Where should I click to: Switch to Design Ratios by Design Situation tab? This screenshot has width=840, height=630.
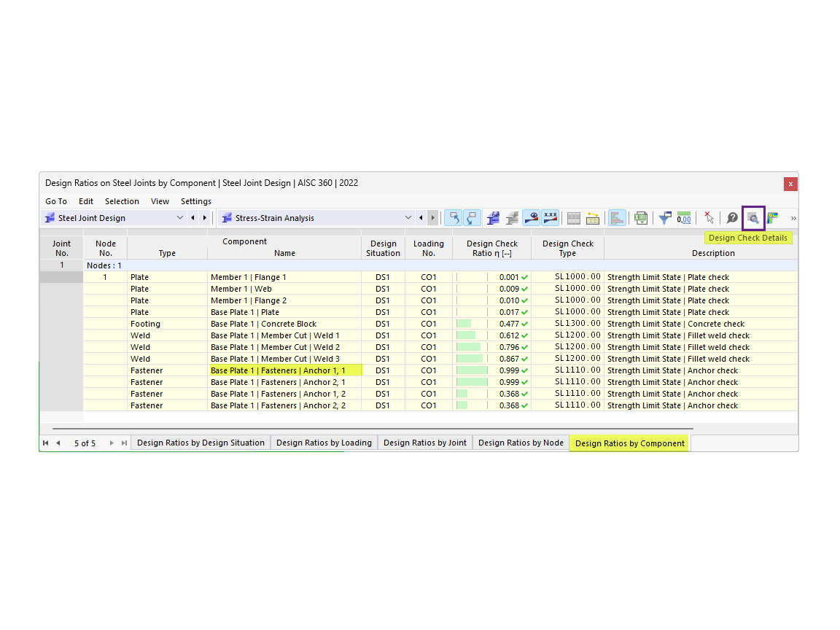pyautogui.click(x=201, y=443)
